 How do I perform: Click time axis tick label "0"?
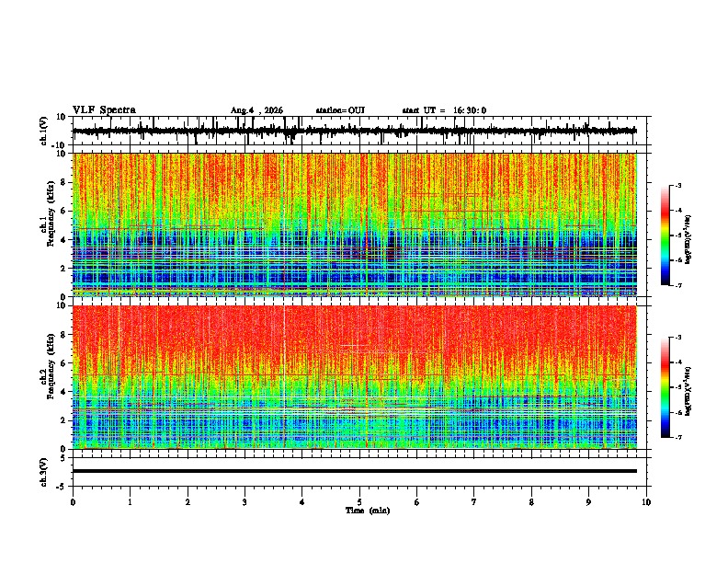(x=73, y=502)
